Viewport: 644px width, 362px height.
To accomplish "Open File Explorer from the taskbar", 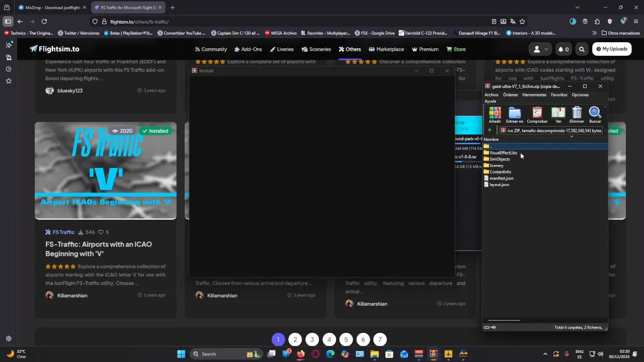I will 374,354.
